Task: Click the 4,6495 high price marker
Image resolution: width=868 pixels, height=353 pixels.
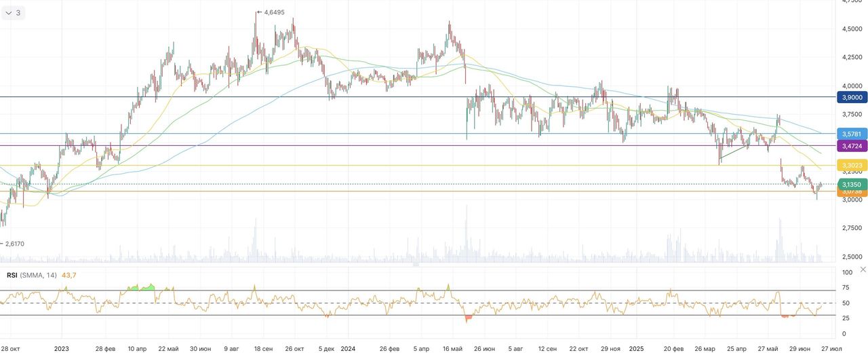Action: pyautogui.click(x=273, y=12)
